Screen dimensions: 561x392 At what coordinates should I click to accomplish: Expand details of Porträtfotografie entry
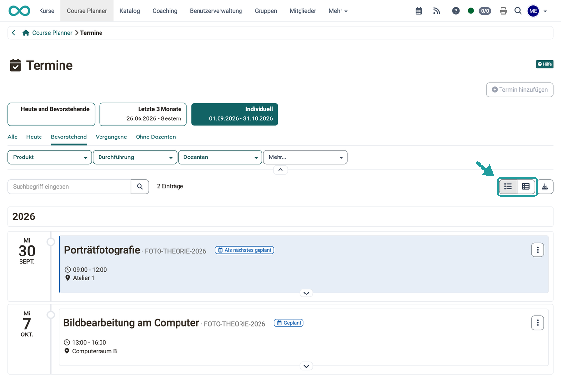click(x=306, y=294)
